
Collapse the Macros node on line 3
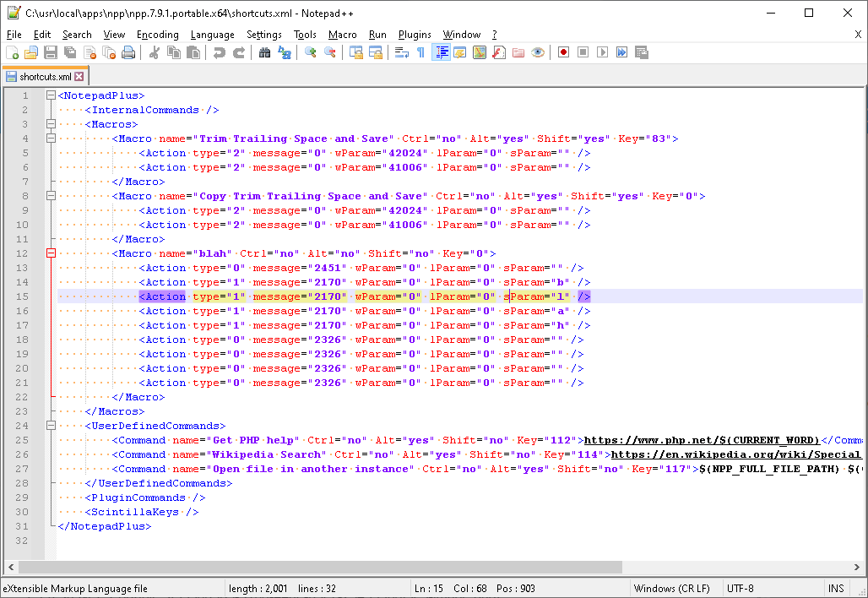pos(51,124)
